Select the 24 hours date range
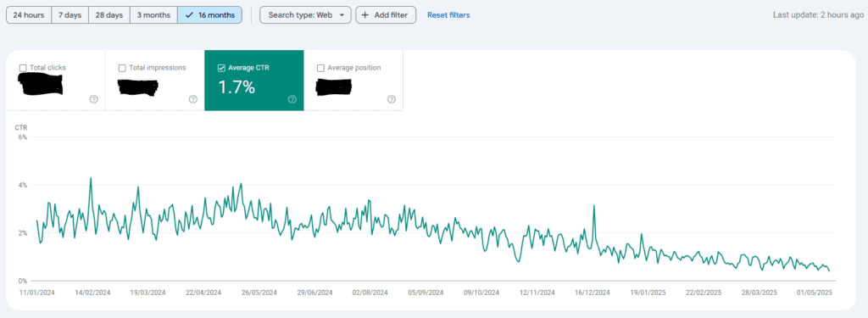The width and height of the screenshot is (868, 318). [x=29, y=15]
